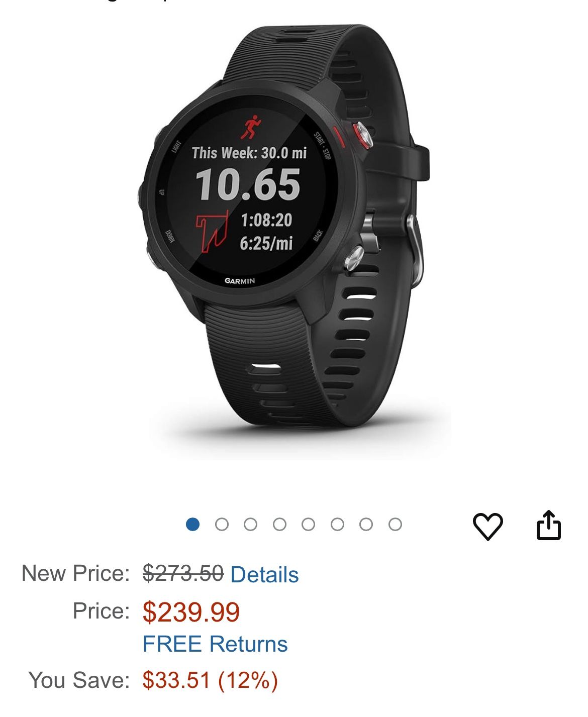Tap the $33.51 (12%) savings text
The image size is (588, 717).
(210, 680)
